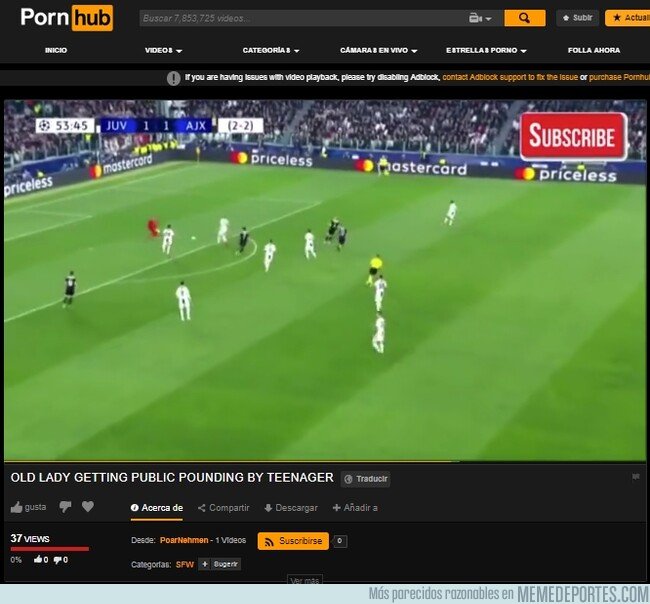
Task: Open the FOLLA AHORA menu item
Action: coord(594,50)
